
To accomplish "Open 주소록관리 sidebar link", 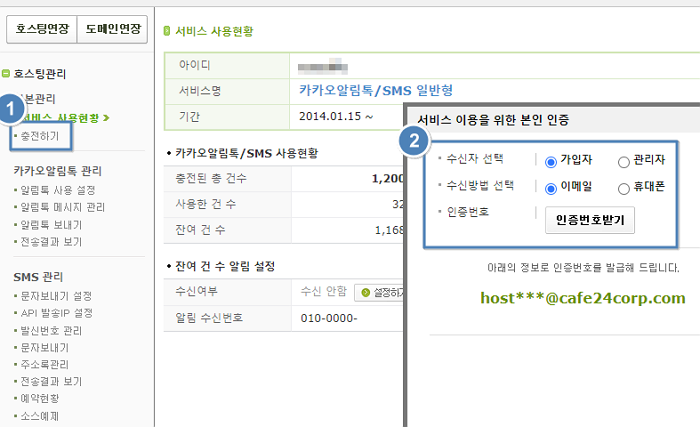I will 44,364.
